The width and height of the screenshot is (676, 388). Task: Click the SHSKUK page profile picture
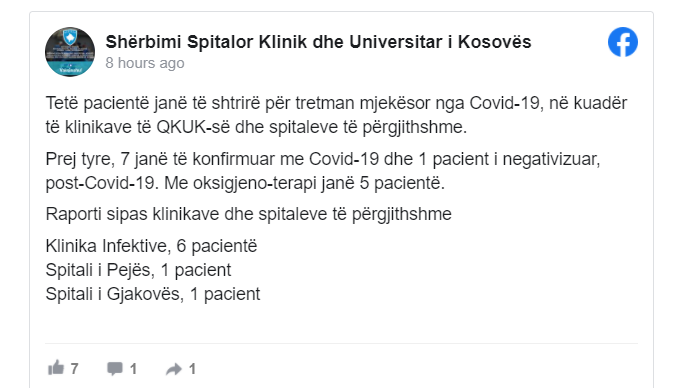click(70, 52)
